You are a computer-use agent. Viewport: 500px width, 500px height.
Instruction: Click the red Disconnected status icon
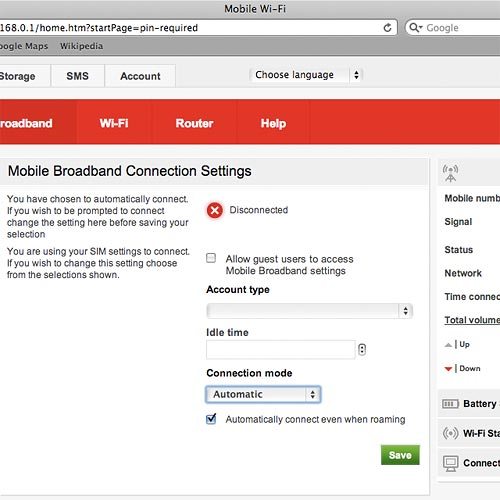215,210
